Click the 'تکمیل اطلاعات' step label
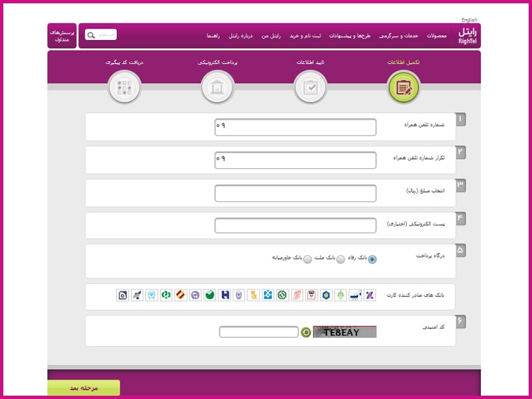This screenshot has height=399, width=532. click(404, 62)
